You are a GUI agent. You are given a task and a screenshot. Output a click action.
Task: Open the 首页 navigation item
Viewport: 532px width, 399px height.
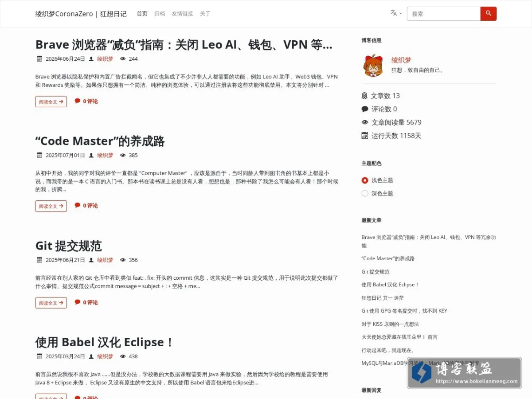(142, 14)
